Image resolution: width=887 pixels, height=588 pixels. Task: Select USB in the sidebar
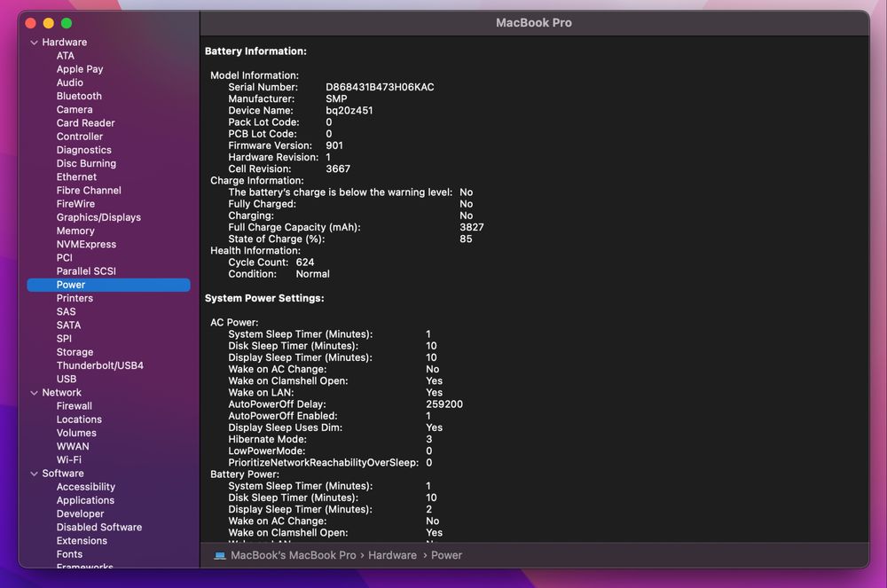[67, 379]
